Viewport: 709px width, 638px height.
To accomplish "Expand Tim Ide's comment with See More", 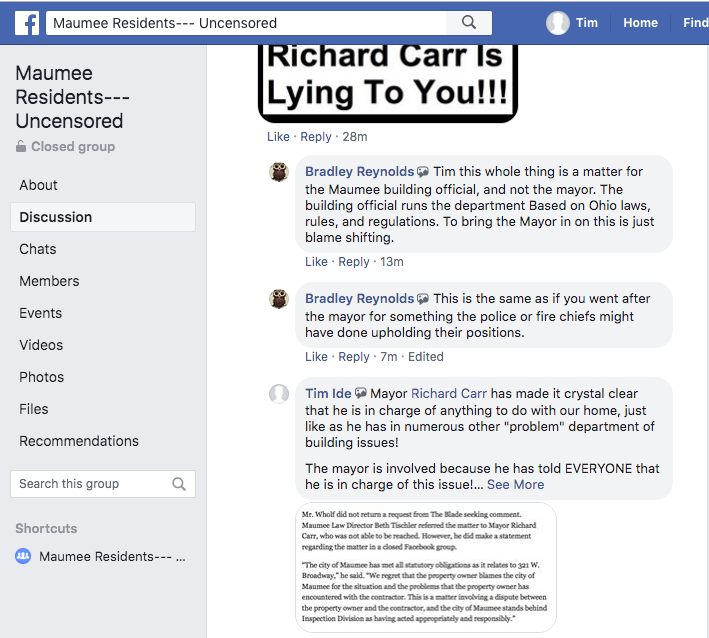I will point(515,484).
